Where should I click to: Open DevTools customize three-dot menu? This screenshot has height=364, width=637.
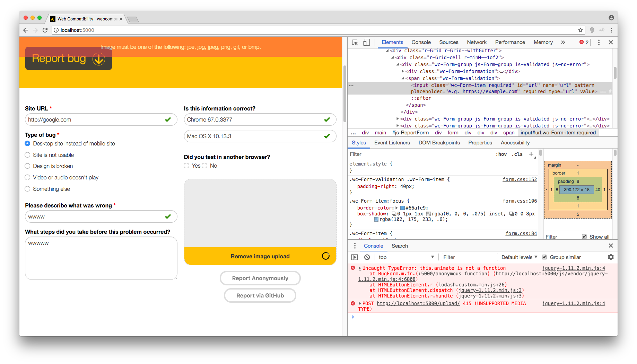pyautogui.click(x=599, y=42)
